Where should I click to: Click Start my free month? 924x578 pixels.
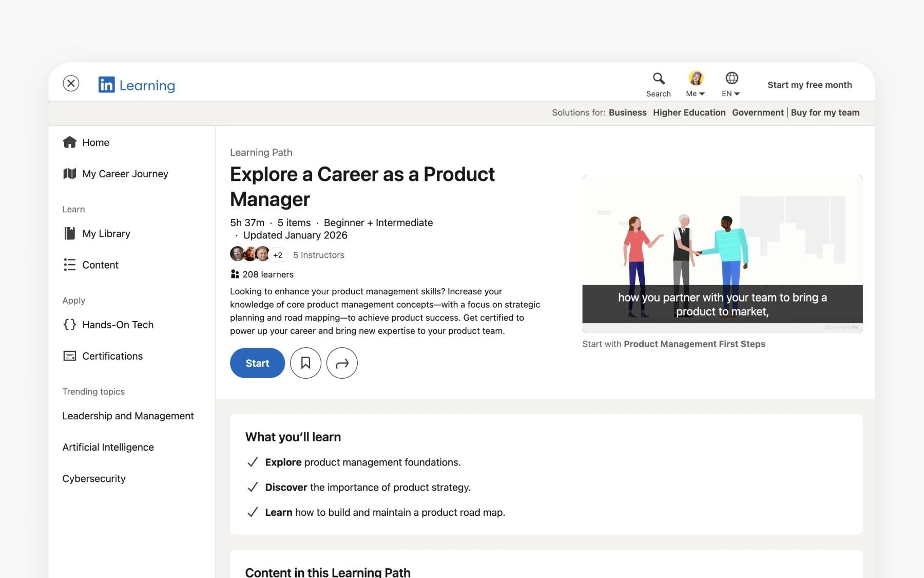point(810,85)
